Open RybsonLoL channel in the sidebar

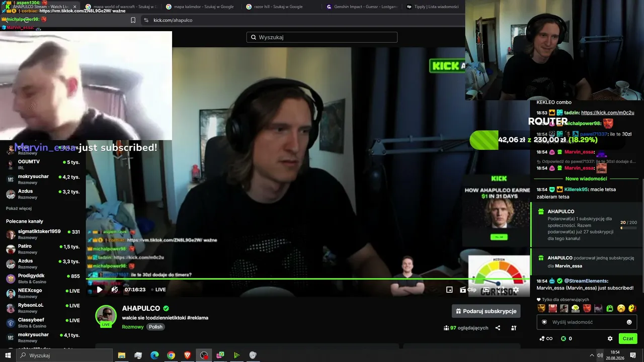coord(43,308)
